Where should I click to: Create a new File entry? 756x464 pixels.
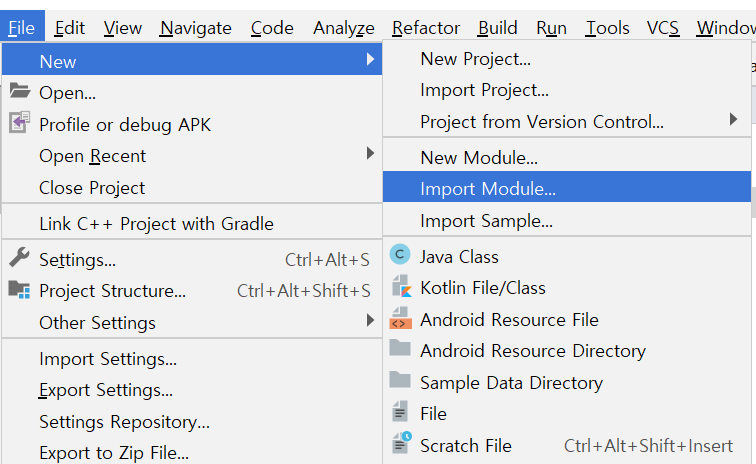[x=567, y=413]
